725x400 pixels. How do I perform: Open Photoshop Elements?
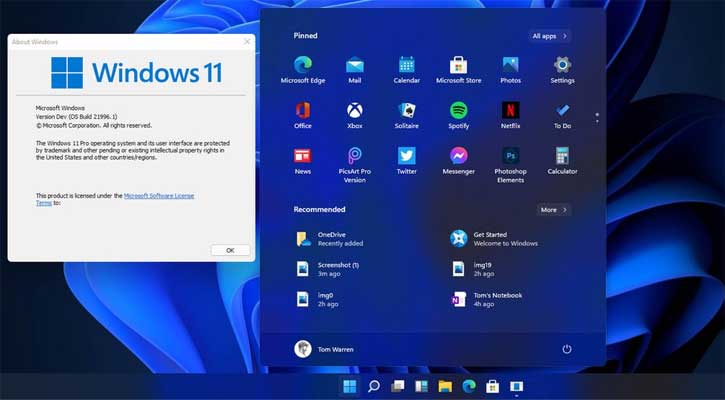[510, 165]
